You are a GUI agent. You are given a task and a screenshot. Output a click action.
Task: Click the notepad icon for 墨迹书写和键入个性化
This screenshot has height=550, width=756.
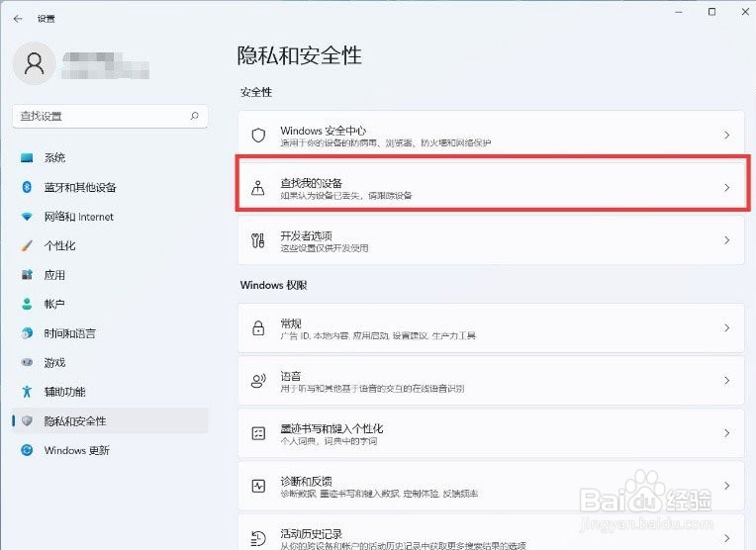(x=258, y=433)
